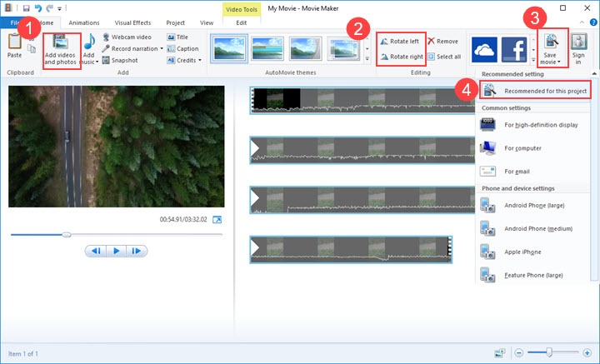Share the movie to Facebook
The image size is (600, 364).
[514, 50]
